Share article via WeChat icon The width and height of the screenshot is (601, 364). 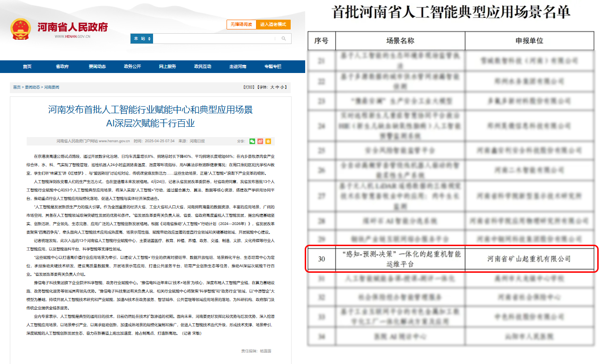tap(252, 141)
